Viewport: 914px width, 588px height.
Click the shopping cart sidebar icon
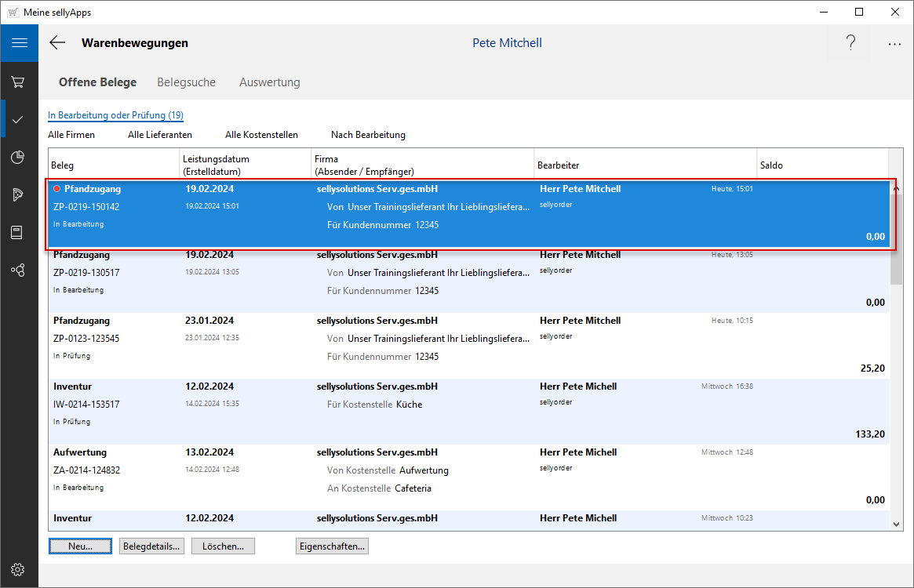[x=18, y=82]
